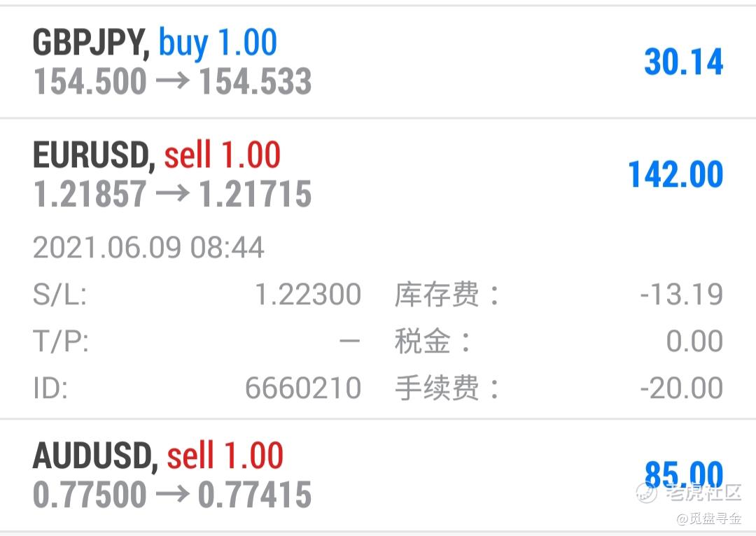Select the 手续费 label text
This screenshot has height=536, width=756.
coord(436,388)
